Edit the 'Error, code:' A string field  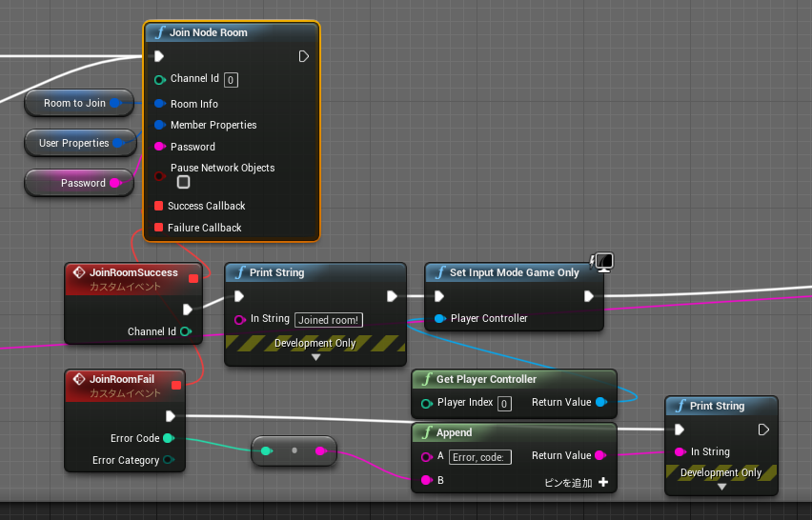click(480, 457)
